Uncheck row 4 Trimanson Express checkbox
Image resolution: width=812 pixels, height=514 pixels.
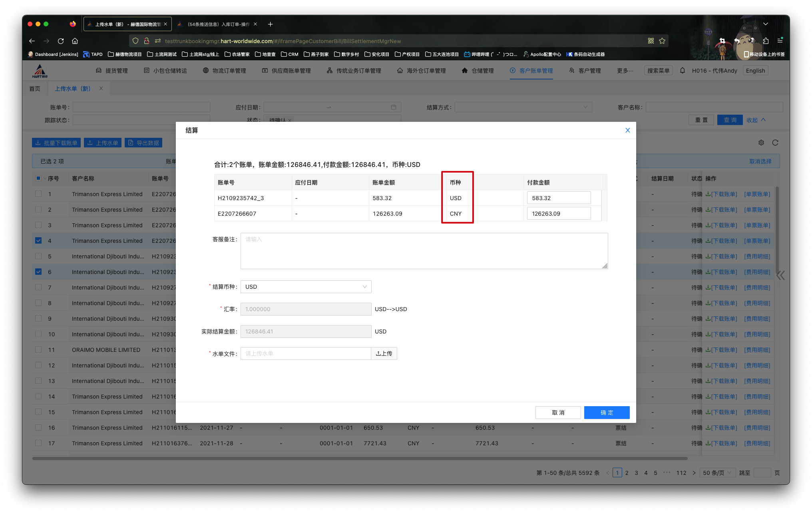(38, 240)
